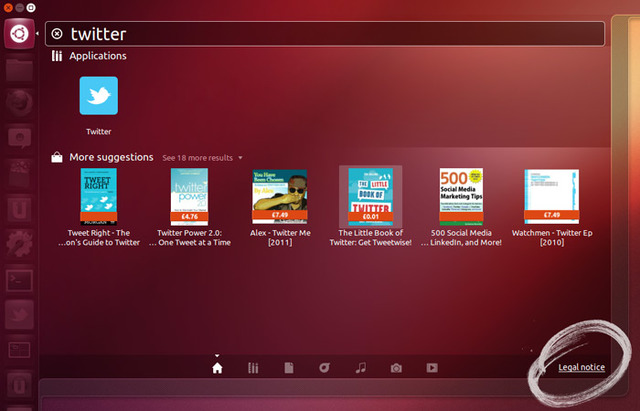Open Twitter Power 2.0 book suggestion
This screenshot has width=640, height=411.
(189, 207)
